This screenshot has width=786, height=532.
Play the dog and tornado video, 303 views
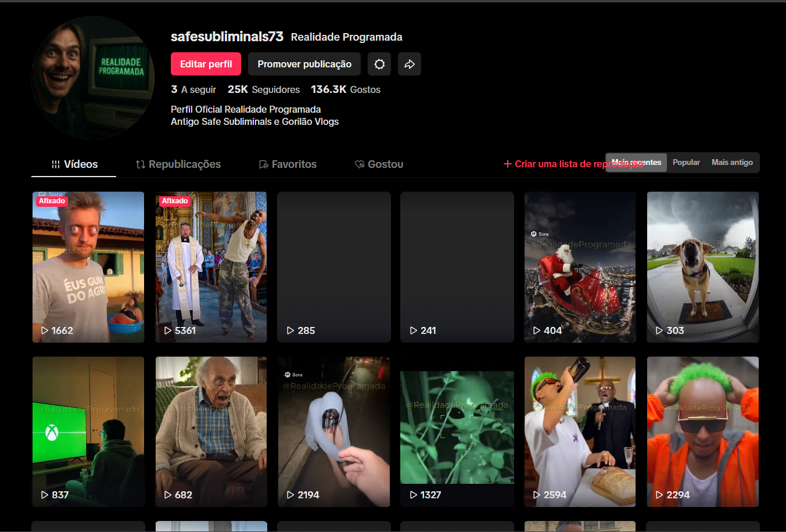[x=703, y=267]
